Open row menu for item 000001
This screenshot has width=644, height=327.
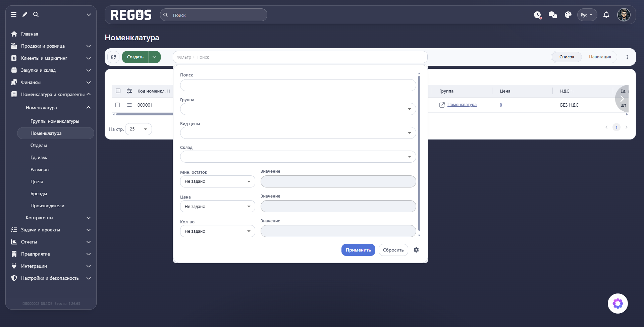coord(129,105)
